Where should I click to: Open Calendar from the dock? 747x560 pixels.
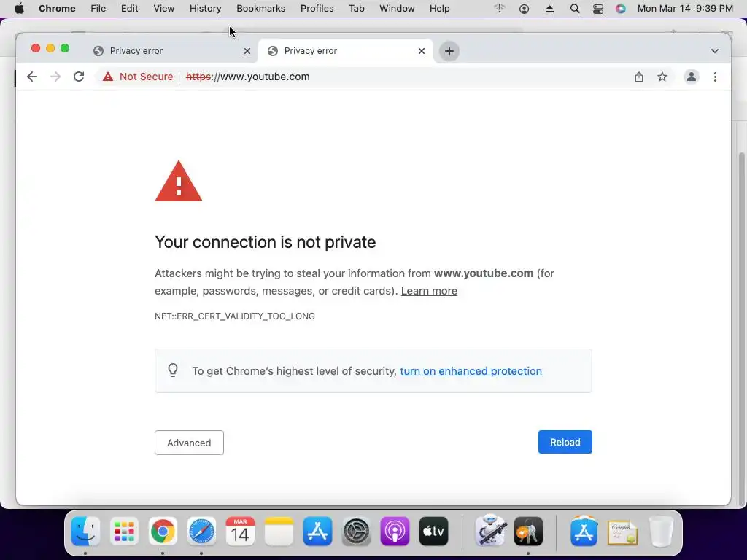240,532
